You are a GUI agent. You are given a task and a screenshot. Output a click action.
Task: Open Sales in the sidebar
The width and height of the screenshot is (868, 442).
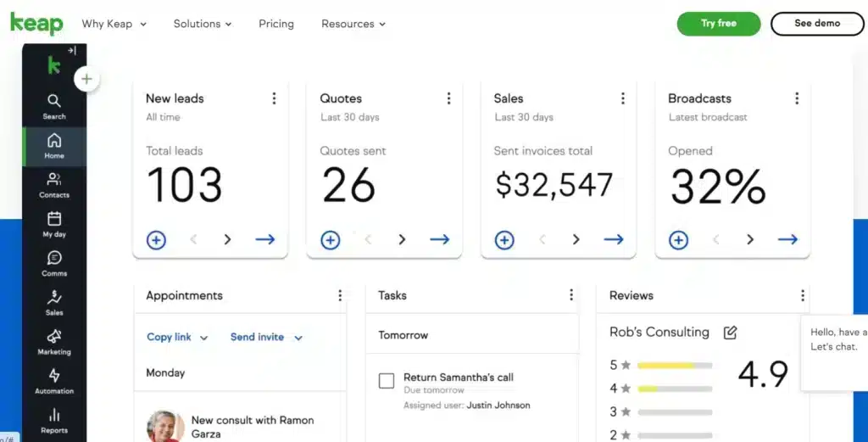pos(54,304)
